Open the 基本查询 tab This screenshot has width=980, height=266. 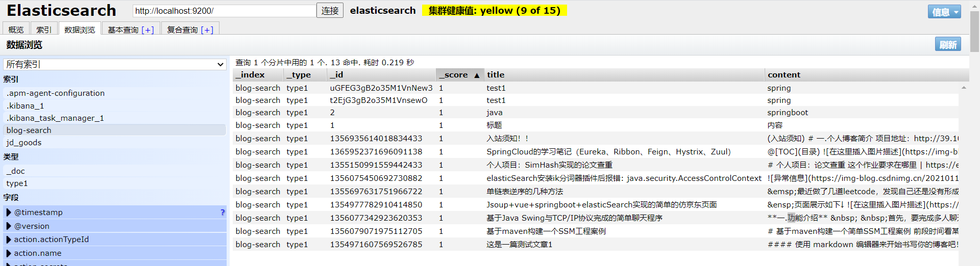(x=123, y=30)
